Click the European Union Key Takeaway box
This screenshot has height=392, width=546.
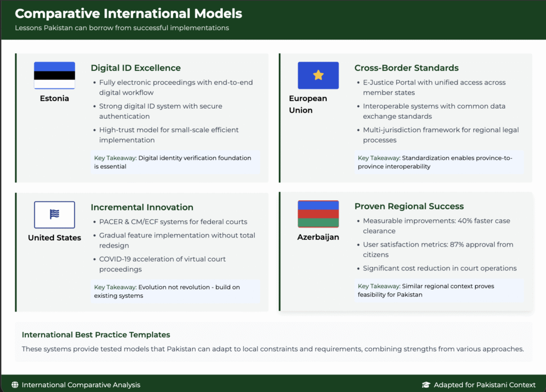point(439,162)
